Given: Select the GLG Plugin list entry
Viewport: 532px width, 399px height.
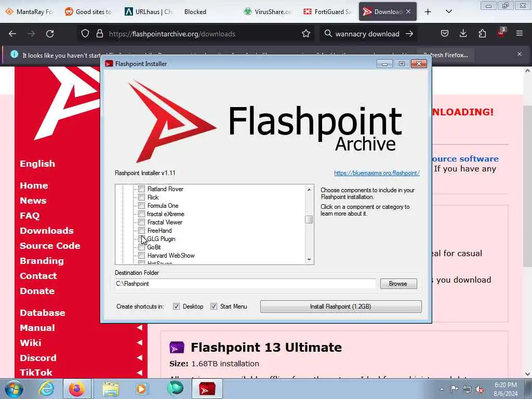Looking at the screenshot, I should coord(161,239).
